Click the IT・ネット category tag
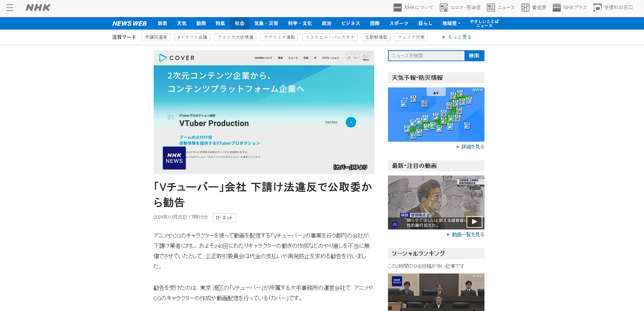 [x=224, y=218]
